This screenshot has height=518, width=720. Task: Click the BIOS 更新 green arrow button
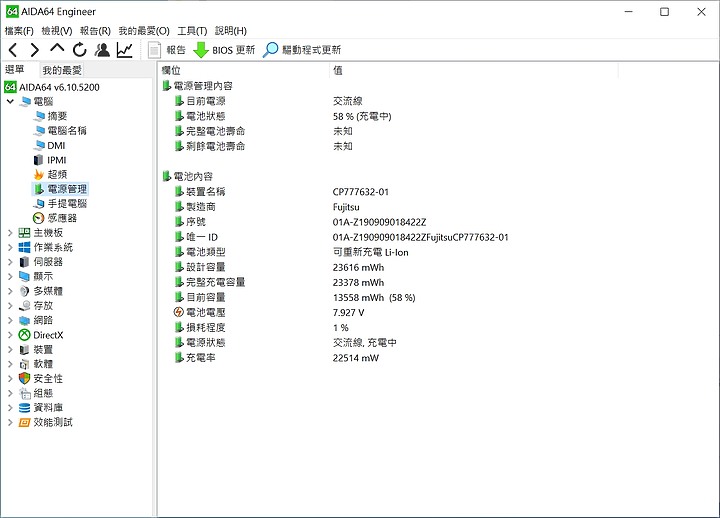[224, 50]
